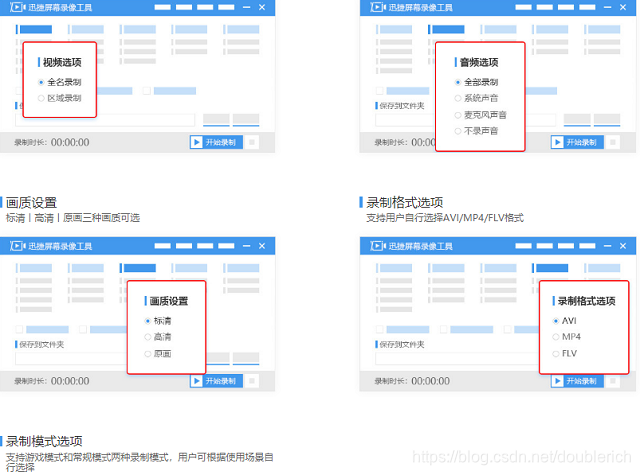Screen dimensions: 640x475
Task: Choose 全部录制 in 音频选项 popup
Action: (458, 82)
